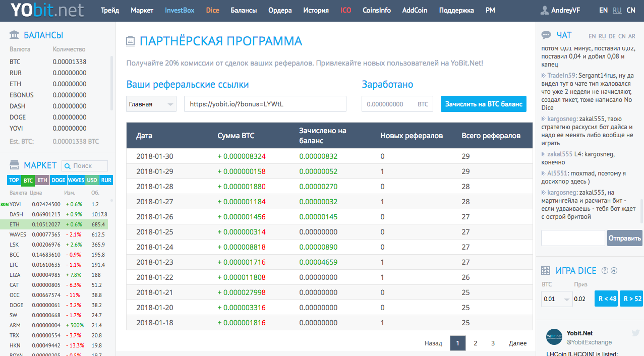Switch site language to CN in header
The width and height of the screenshot is (644, 356).
coord(631,10)
